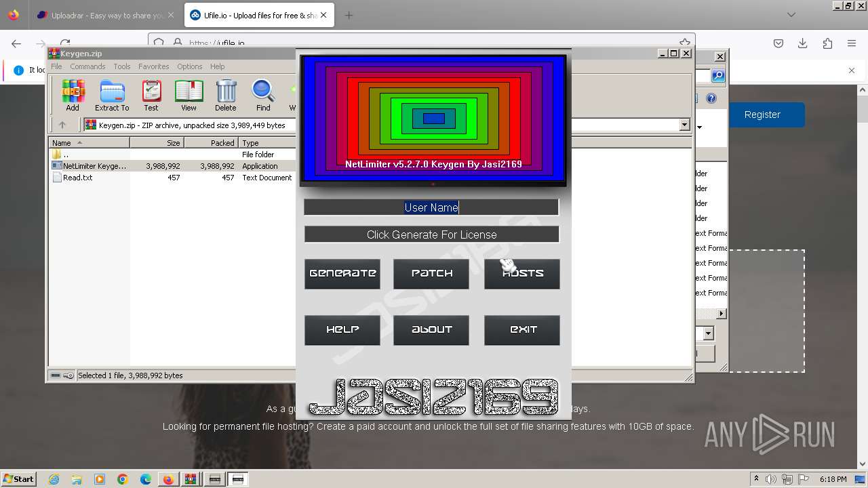Viewport: 868px width, 488px height.
Task: Open Firefox list all tabs chevron
Action: [791, 15]
